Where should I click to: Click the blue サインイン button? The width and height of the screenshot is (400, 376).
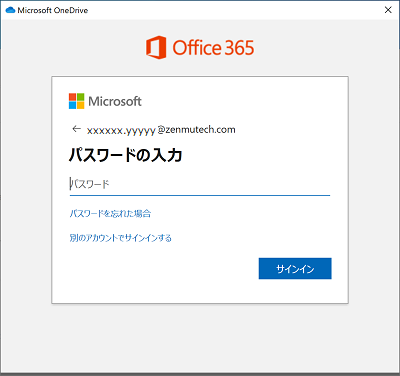pos(295,268)
